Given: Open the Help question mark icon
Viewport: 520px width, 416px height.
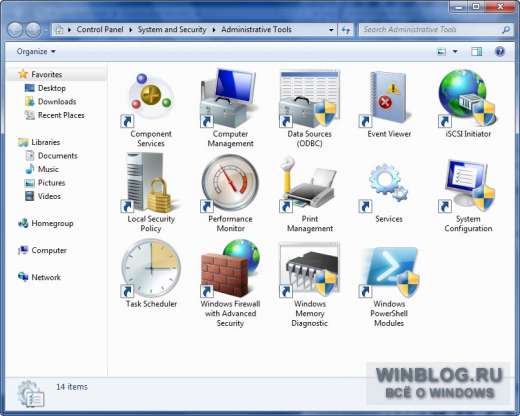Looking at the screenshot, I should coord(500,52).
